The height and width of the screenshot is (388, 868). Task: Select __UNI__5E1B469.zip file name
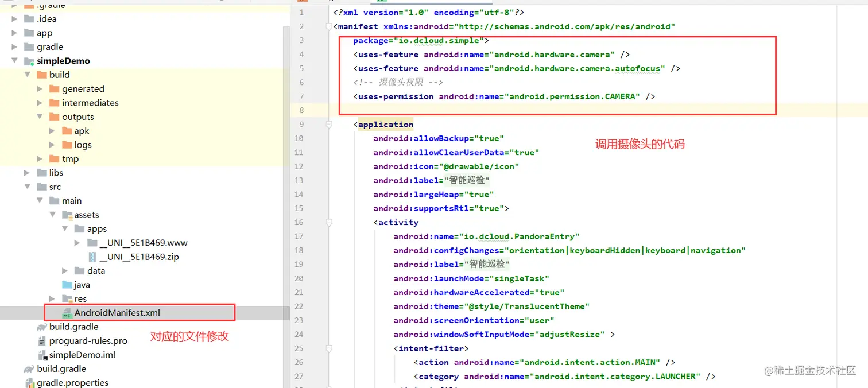pyautogui.click(x=139, y=257)
